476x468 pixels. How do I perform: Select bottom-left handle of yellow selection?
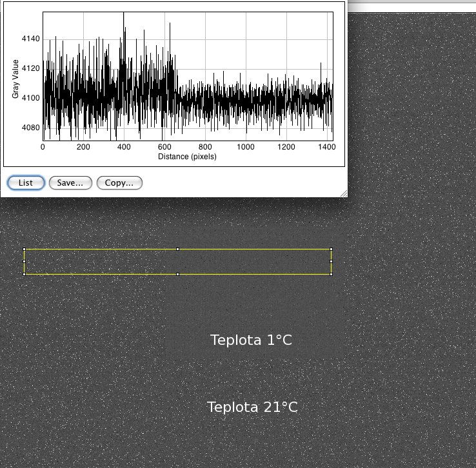pyautogui.click(x=25, y=274)
